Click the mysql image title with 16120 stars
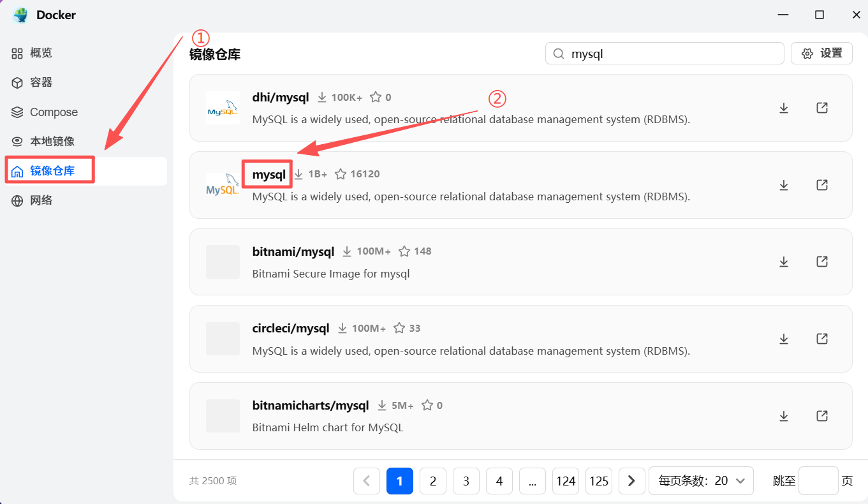 click(x=269, y=174)
